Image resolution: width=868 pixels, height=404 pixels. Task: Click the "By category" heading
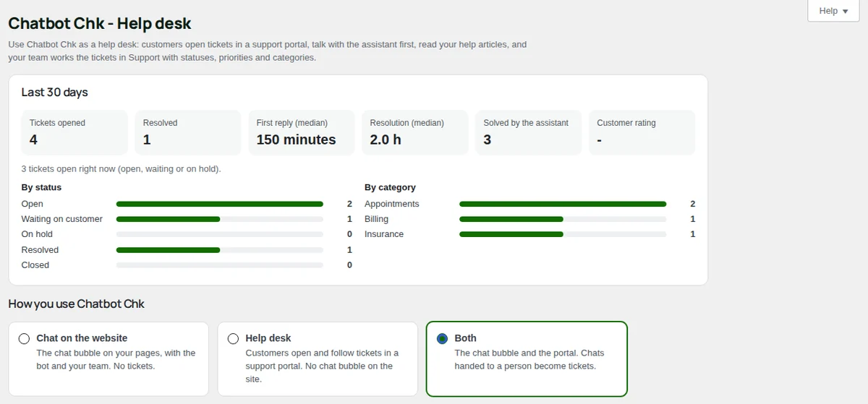coord(390,187)
